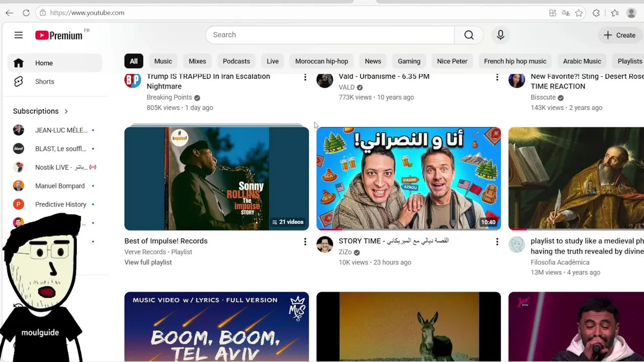Image resolution: width=644 pixels, height=362 pixels.
Task: Open the STORY TIME video thumbnail
Action: [x=409, y=178]
